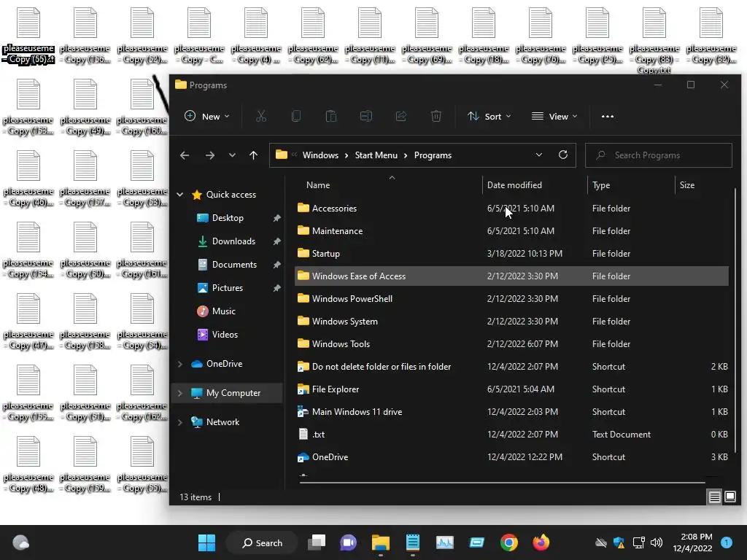Screen dimensions: 747x560
Task: Click the Cut scissors icon in toolbar
Action: 261,116
